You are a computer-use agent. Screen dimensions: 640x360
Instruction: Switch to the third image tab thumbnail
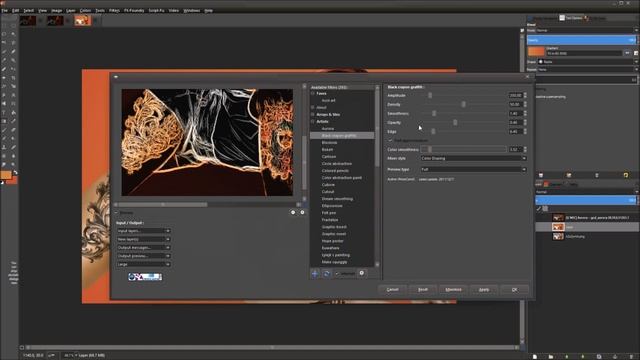coord(82,20)
